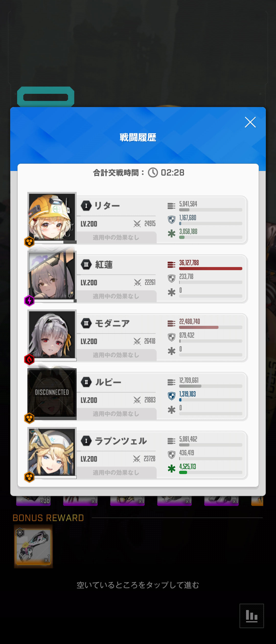The image size is (276, 644).
Task: Click 紅蓮's electric element badge
Action: [x=29, y=301]
